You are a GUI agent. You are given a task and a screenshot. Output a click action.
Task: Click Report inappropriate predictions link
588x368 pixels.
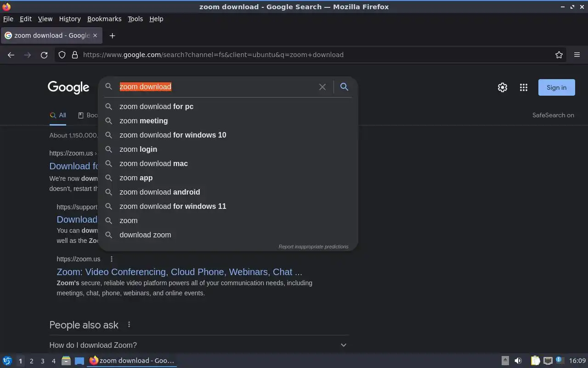pyautogui.click(x=313, y=247)
